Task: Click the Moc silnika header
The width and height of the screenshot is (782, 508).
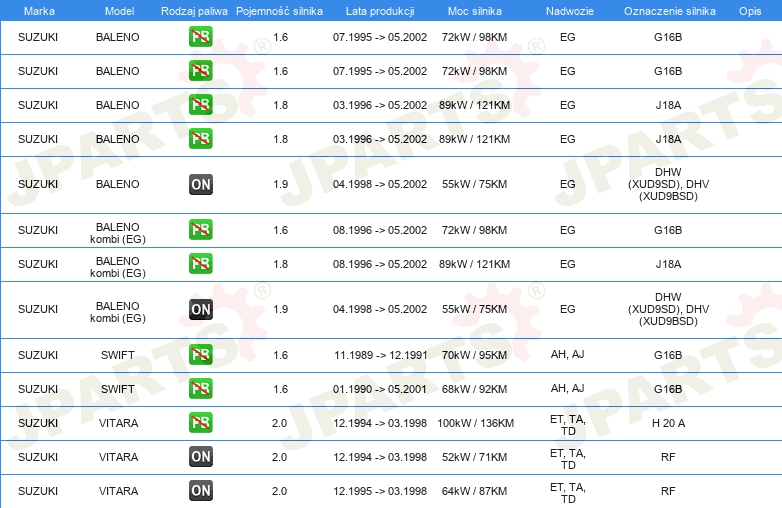Action: coord(474,11)
